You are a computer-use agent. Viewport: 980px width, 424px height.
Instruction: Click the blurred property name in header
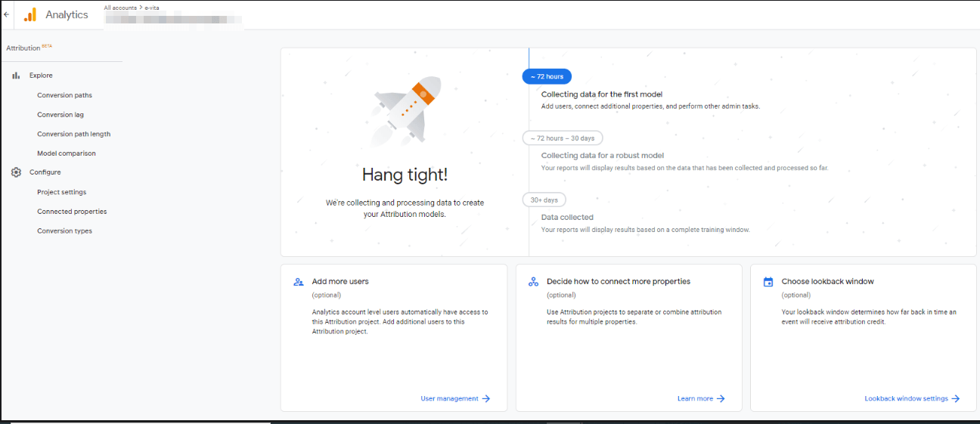click(x=174, y=18)
